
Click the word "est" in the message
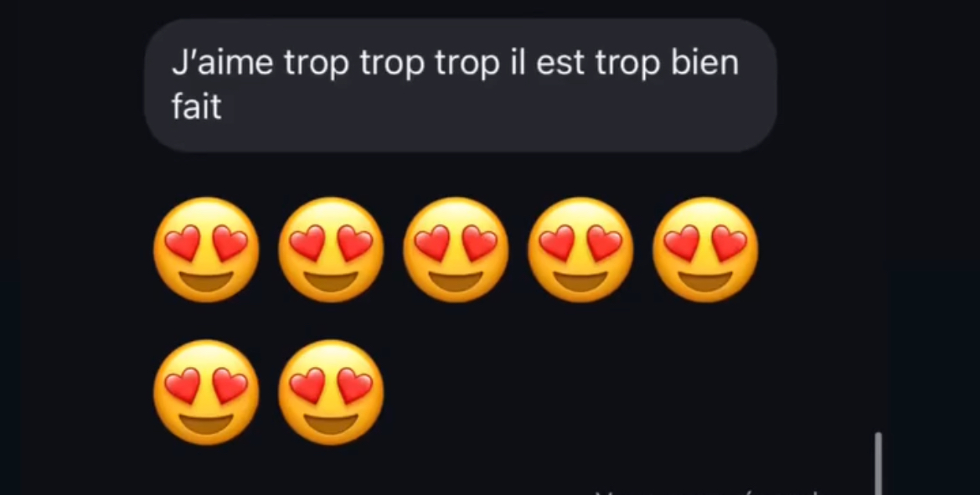[560, 64]
